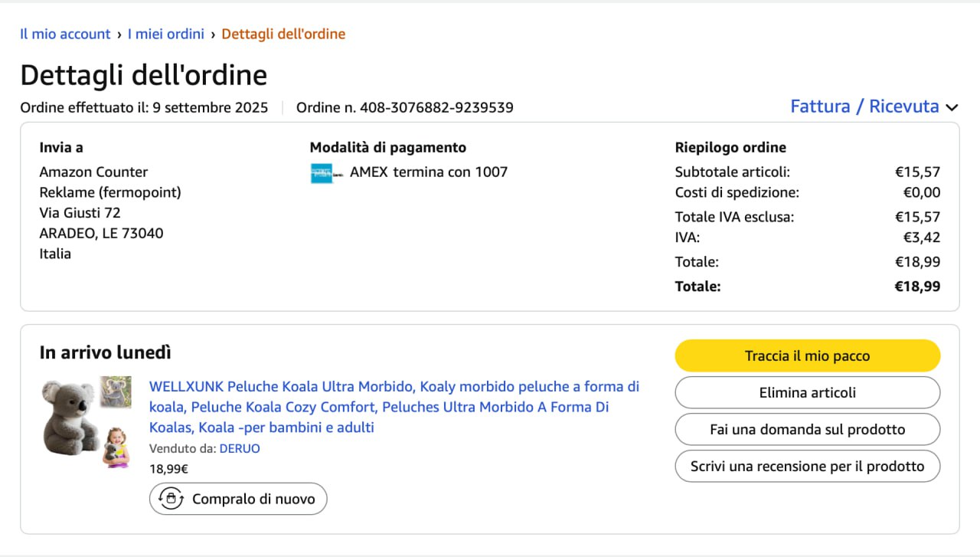The image size is (980, 557).
Task: Click the orange Dettagli dell'ordine breadcrumb
Action: click(283, 34)
